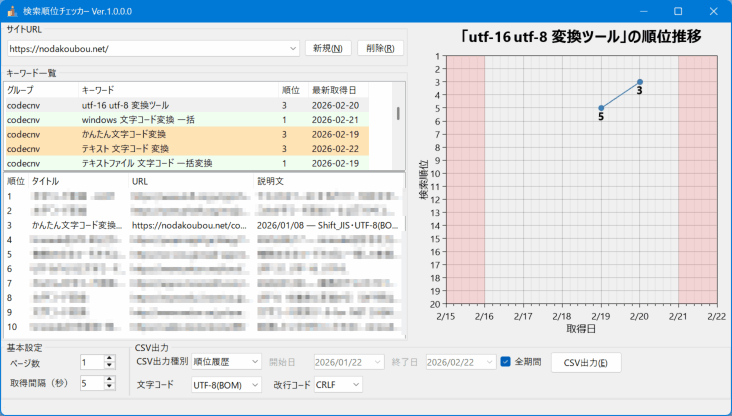This screenshot has height=416, width=732.
Task: Open the 文字コード UTF-8(BOM) dropdown
Action: (x=255, y=385)
